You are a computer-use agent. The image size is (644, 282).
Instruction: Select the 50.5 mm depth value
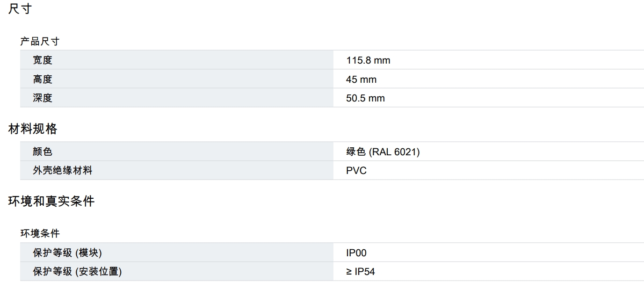(x=365, y=98)
